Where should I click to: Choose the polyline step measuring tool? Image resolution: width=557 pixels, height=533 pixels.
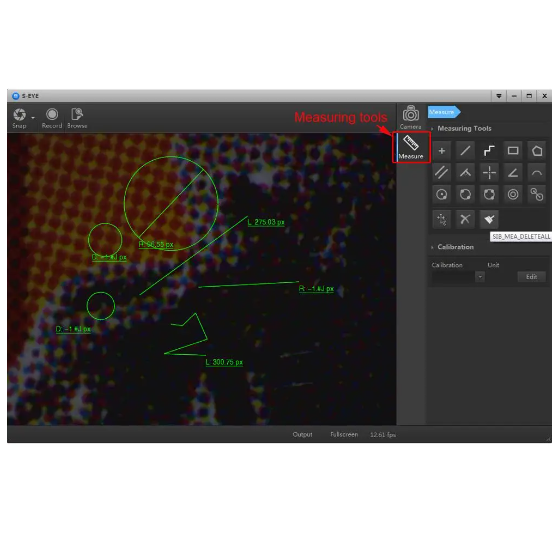489,151
